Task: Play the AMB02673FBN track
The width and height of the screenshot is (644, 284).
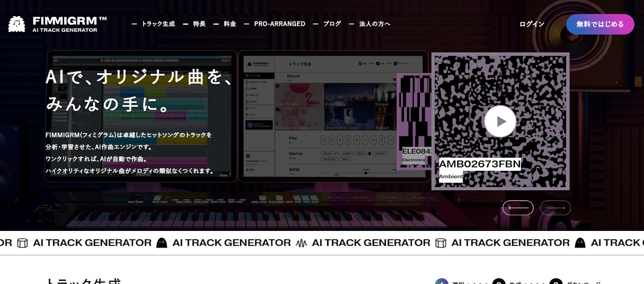Action: 500,121
